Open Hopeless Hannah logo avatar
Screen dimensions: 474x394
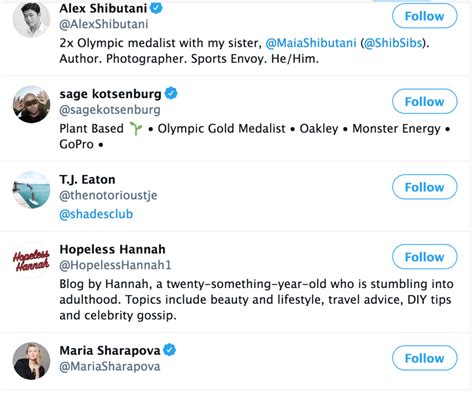click(x=31, y=260)
